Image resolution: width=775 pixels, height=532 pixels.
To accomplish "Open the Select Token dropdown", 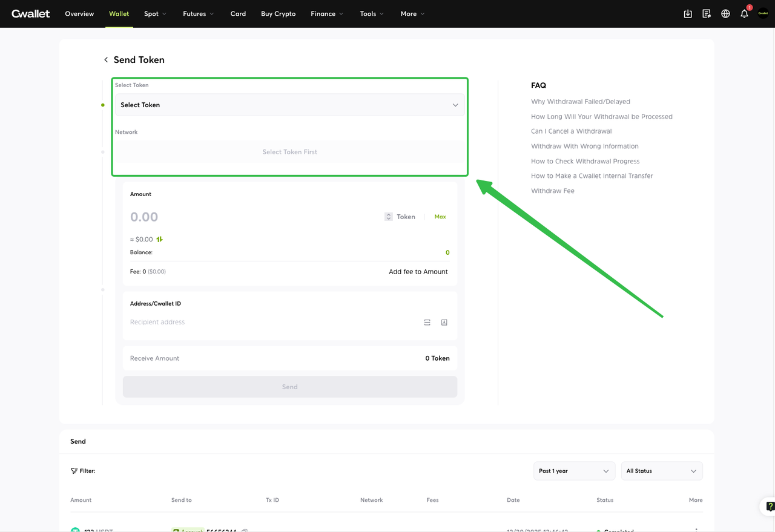I will point(289,105).
